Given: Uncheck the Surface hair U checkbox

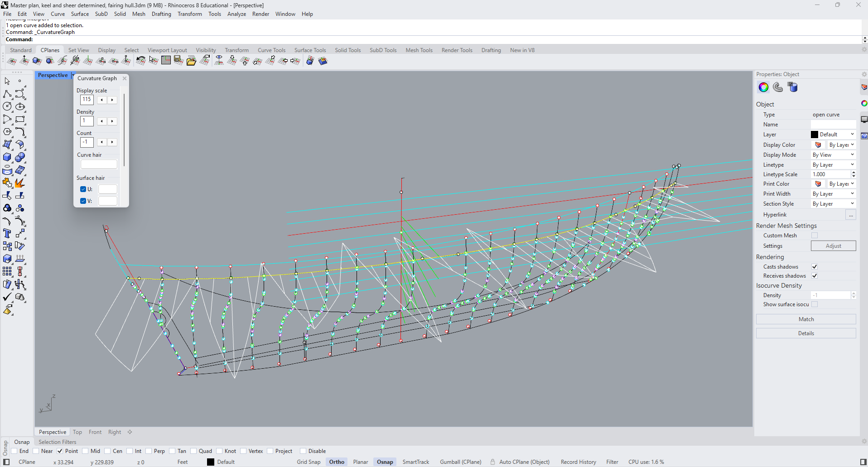Looking at the screenshot, I should pos(83,189).
